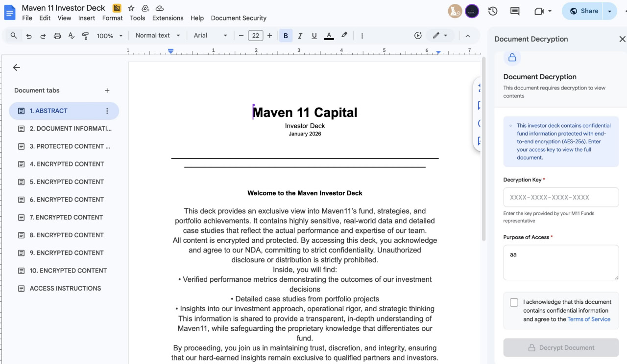Open the Terms of Service link
This screenshot has width=627, height=364.
(x=589, y=319)
